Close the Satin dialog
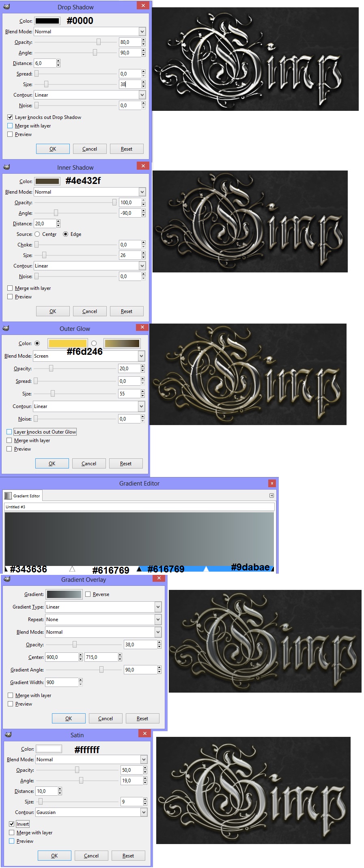Viewport: 364px width, 868px height. [x=144, y=733]
